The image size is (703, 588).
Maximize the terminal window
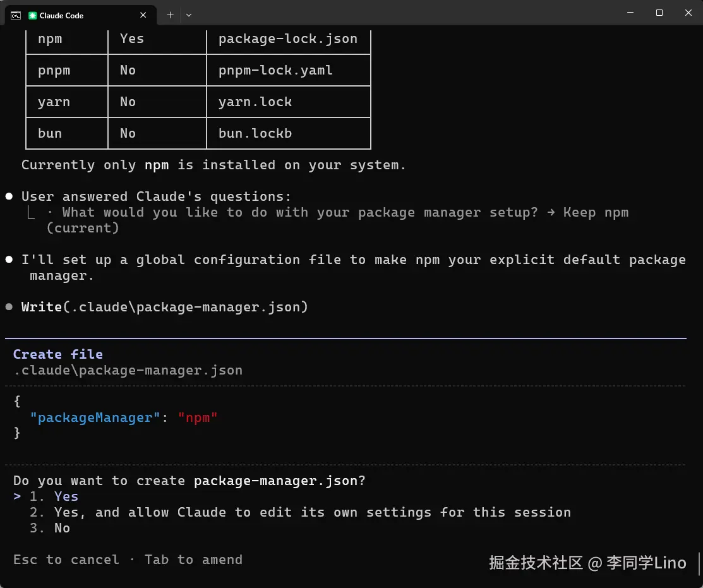pyautogui.click(x=659, y=13)
